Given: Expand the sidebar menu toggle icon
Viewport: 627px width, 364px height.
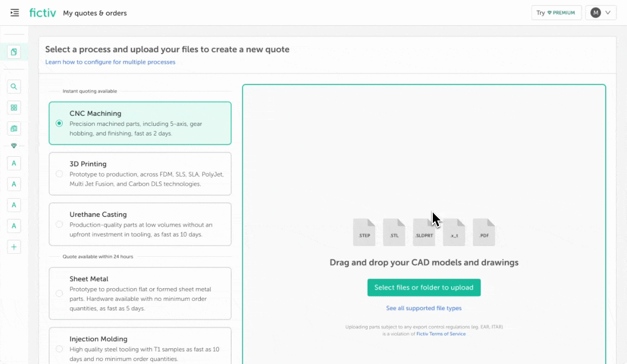Looking at the screenshot, I should point(15,13).
